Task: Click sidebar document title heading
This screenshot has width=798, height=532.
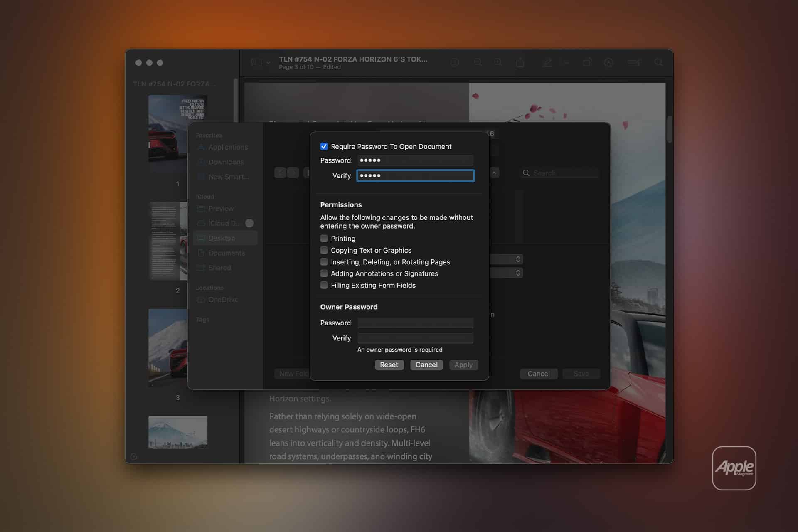Action: pos(174,84)
